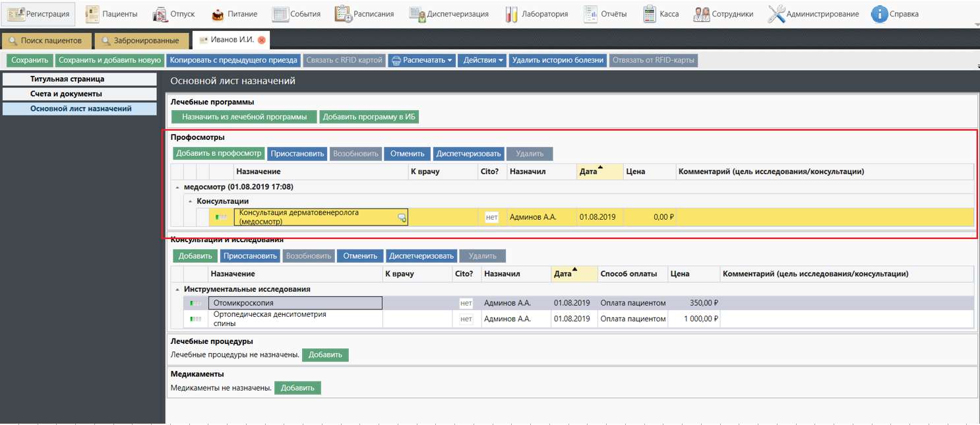Click the Расписания calendar icon
980x425 pixels.
point(343,14)
